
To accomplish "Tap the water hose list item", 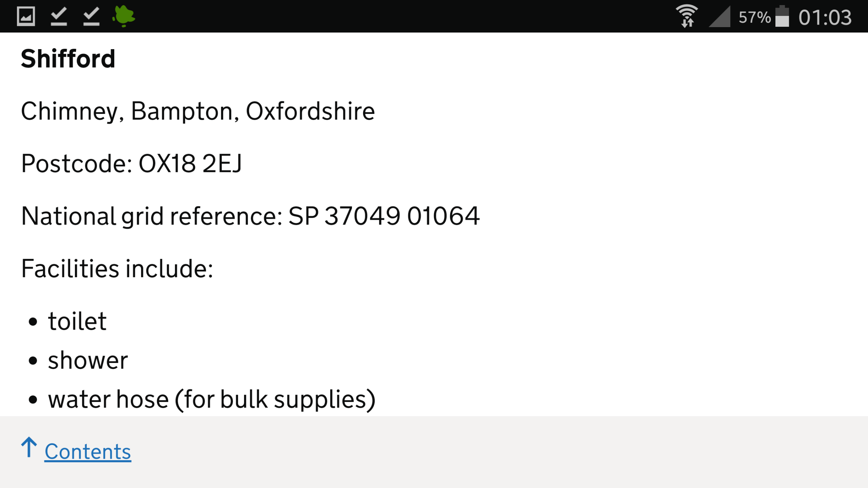I will tap(212, 400).
